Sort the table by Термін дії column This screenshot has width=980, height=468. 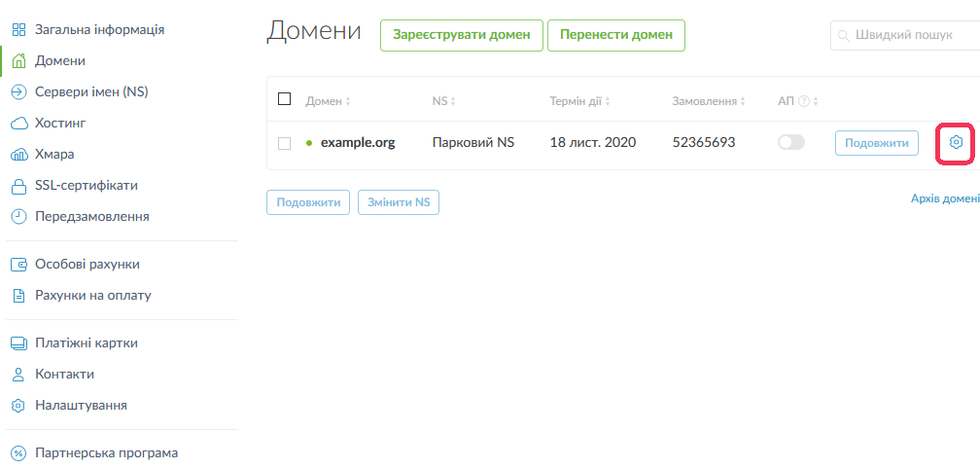click(x=580, y=101)
